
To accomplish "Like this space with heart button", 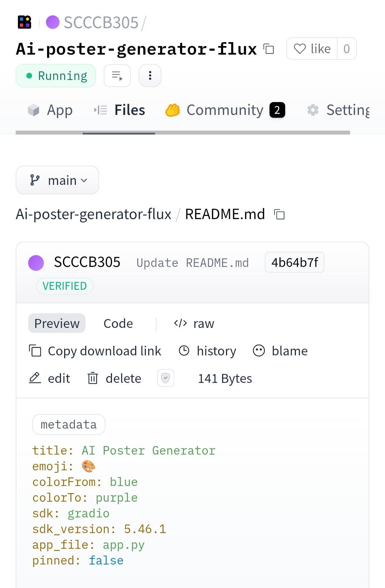I will [x=312, y=49].
